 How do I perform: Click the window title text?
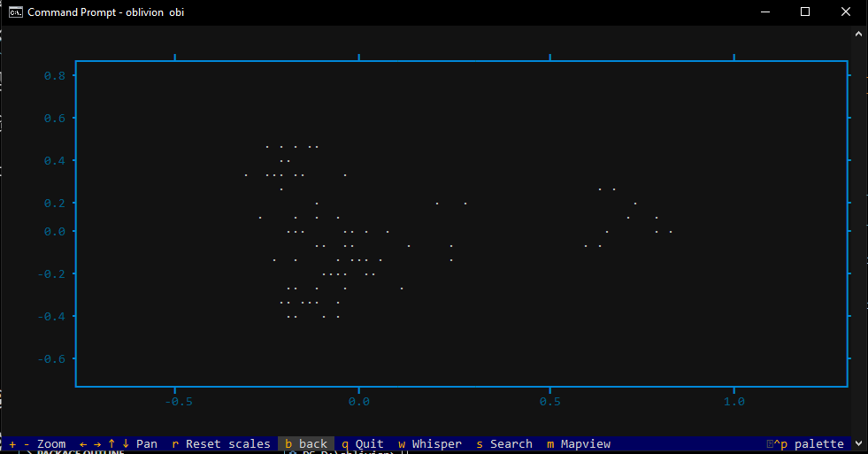tap(105, 12)
